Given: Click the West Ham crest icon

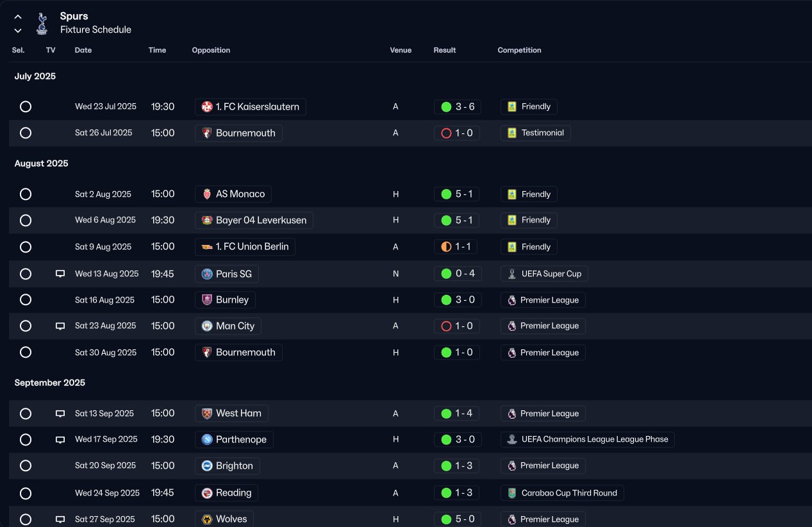Looking at the screenshot, I should click(x=207, y=414).
